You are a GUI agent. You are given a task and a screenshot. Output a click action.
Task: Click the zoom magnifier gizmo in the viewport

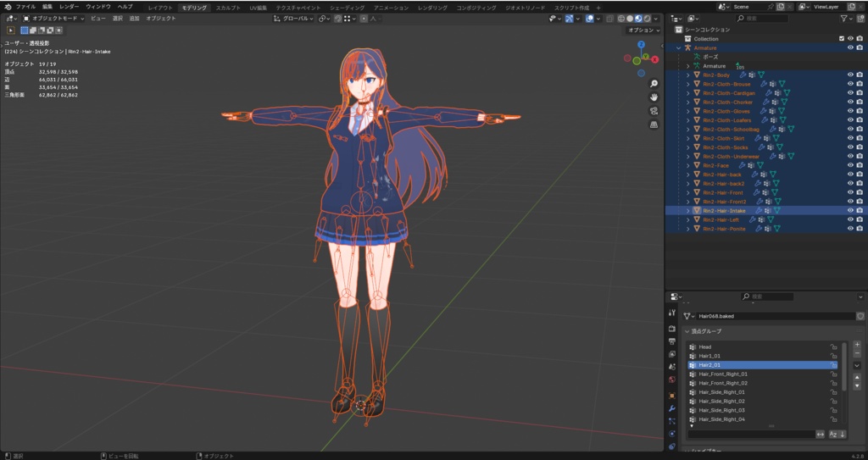tap(654, 84)
